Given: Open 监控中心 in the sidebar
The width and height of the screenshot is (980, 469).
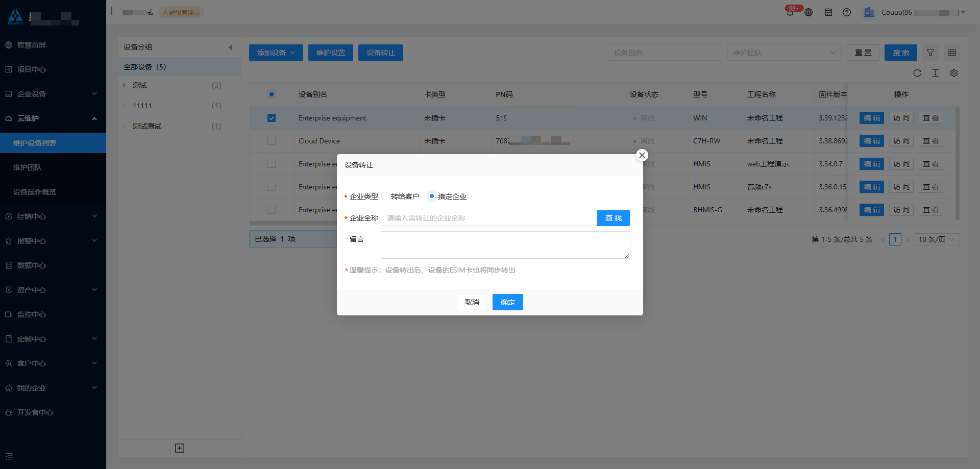Looking at the screenshot, I should 53,314.
